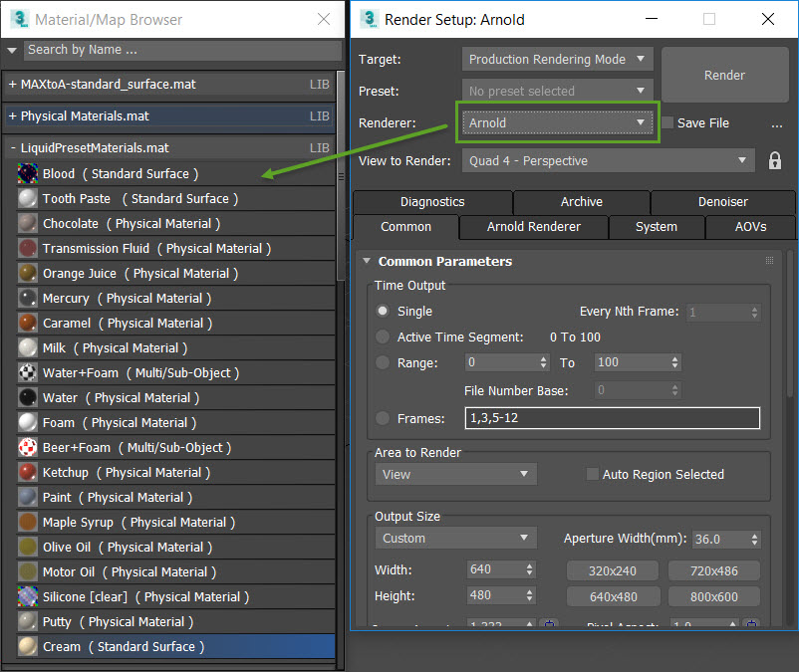Screen dimensions: 799x672
Task: Click the Beer+Foam red checkered icon
Action: (x=28, y=447)
